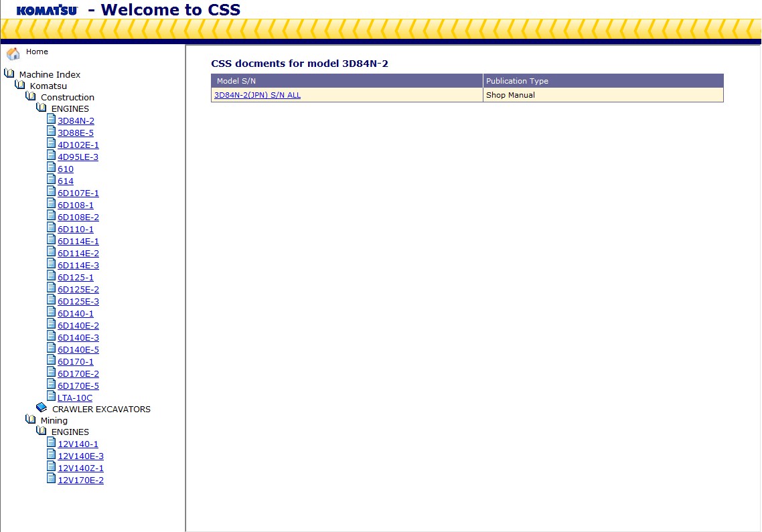This screenshot has width=762, height=532.
Task: Click the document icon beside 6D125E-2
Action: (x=51, y=287)
